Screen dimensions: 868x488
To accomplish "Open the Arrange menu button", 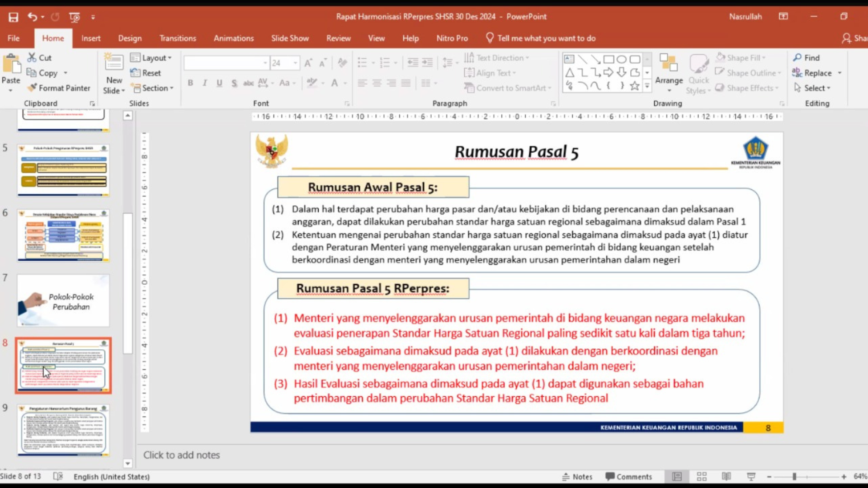I will [669, 73].
